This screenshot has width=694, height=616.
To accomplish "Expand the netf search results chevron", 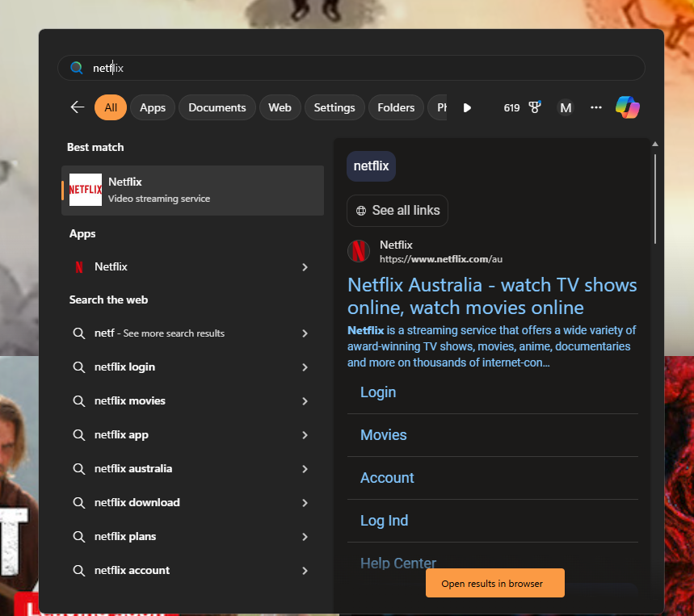I will 305,333.
